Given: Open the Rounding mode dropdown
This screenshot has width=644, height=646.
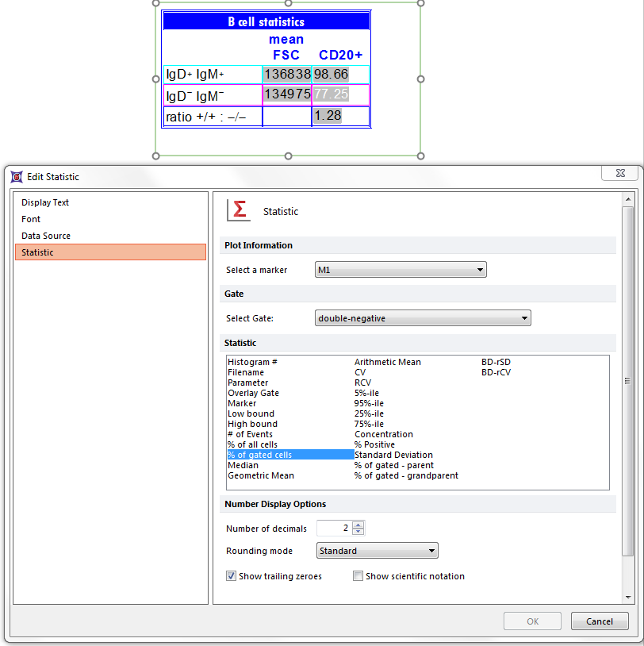Looking at the screenshot, I should (377, 551).
